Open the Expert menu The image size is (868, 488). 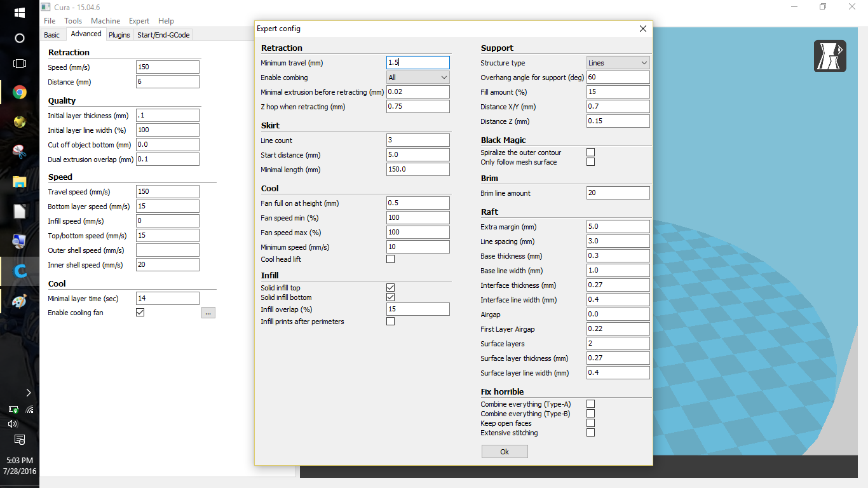[x=139, y=21]
